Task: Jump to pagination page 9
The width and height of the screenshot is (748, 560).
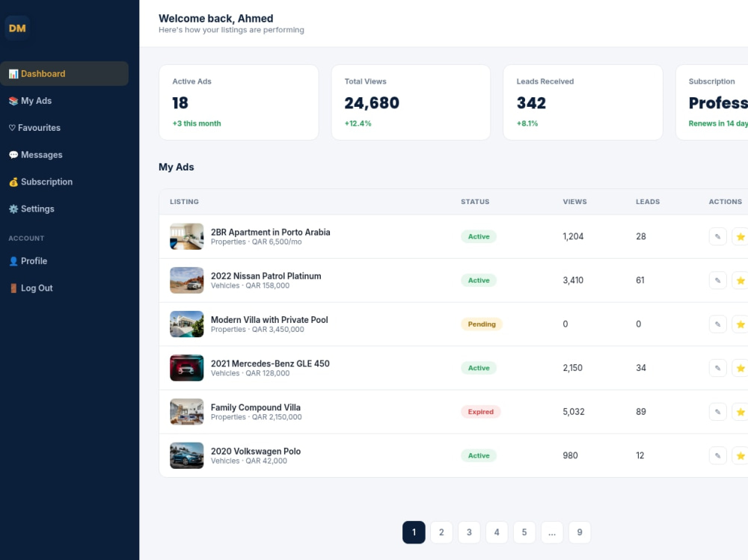Action: tap(580, 532)
